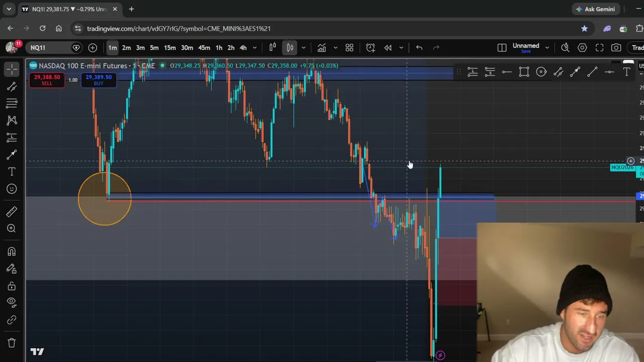644x362 pixels.
Task: Open the layout setup icon
Action: (502, 48)
